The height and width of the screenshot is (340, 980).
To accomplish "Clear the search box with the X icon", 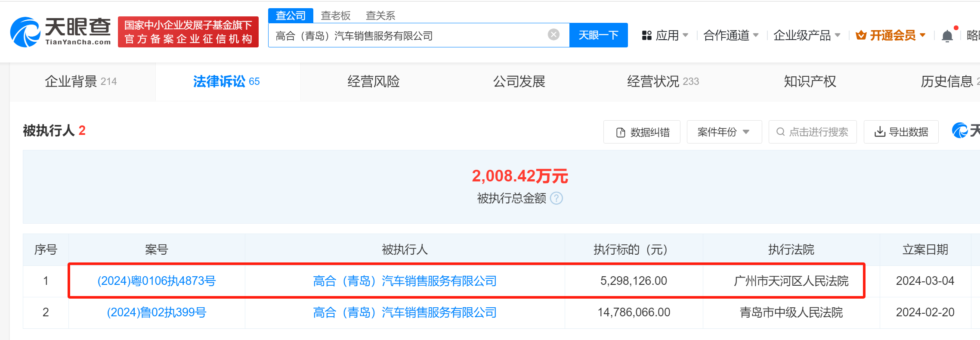I will [553, 34].
